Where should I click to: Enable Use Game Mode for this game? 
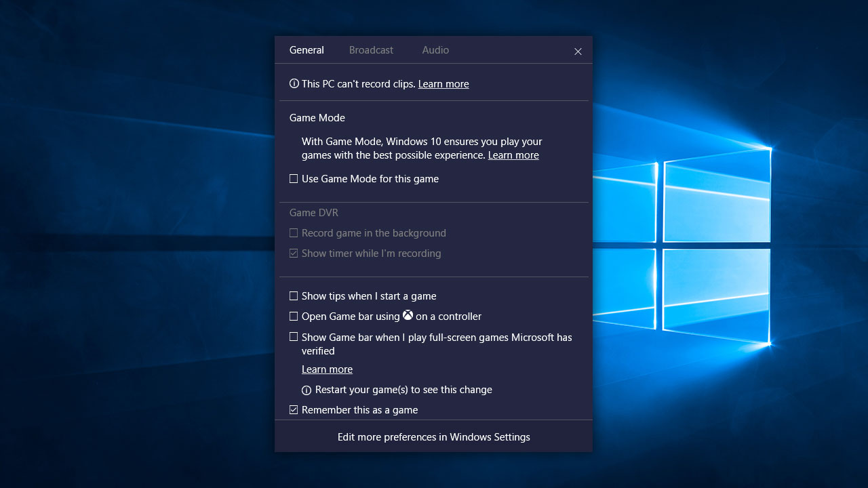[294, 179]
